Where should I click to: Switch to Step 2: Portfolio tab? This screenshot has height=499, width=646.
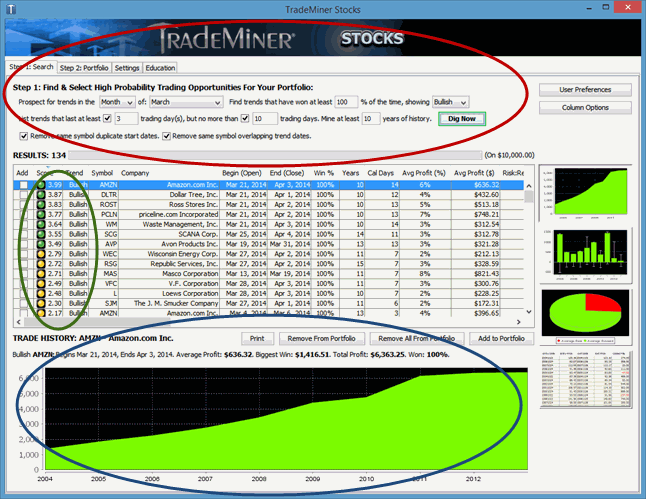click(x=84, y=68)
